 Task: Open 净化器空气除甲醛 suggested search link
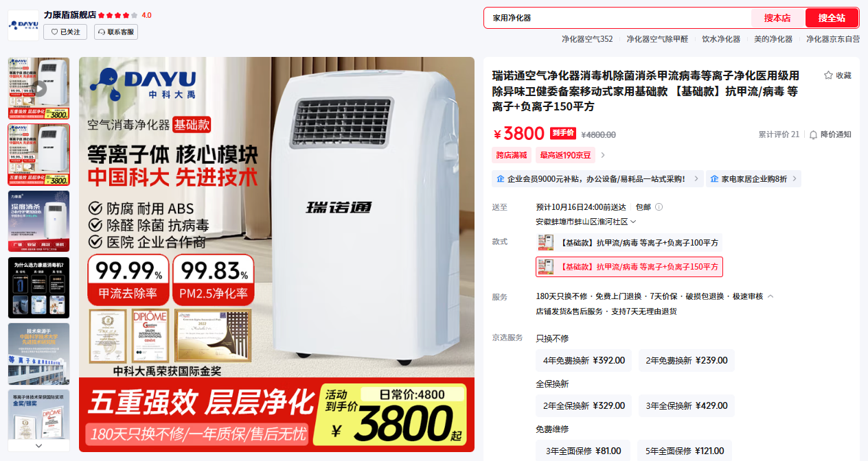pyautogui.click(x=657, y=39)
